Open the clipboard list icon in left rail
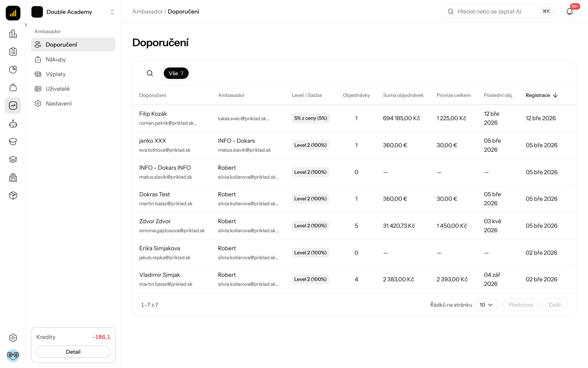 click(13, 52)
